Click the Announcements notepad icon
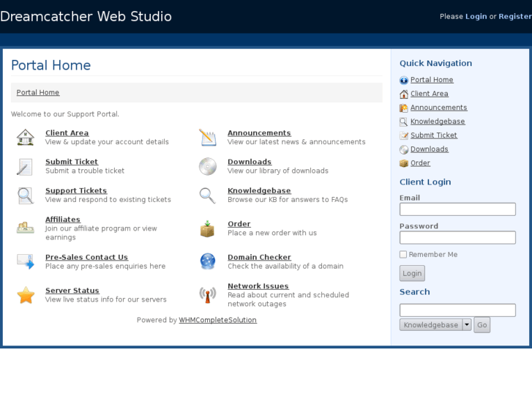532x399 pixels. tap(208, 138)
